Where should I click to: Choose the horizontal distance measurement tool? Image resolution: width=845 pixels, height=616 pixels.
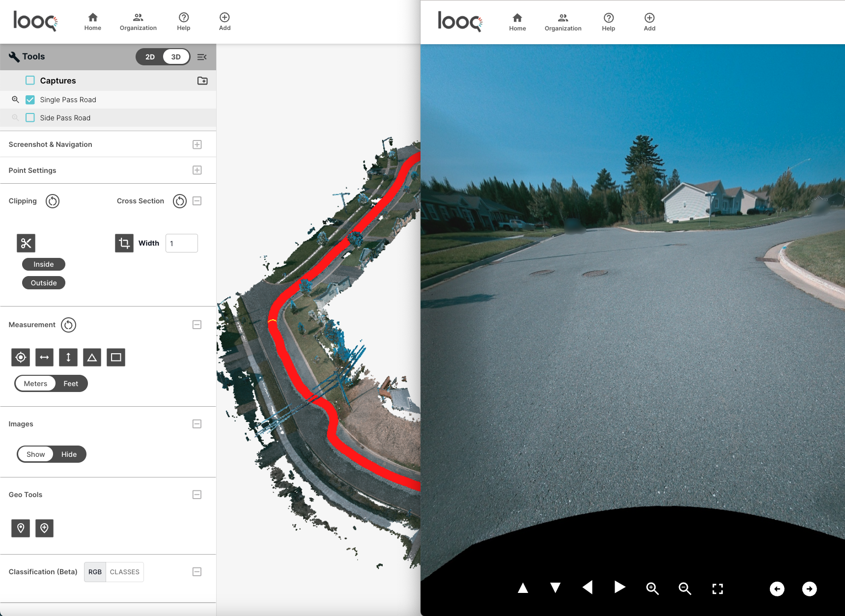(x=44, y=358)
